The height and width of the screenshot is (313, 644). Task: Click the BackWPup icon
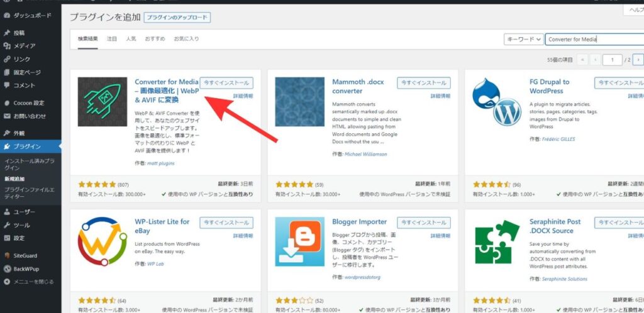tap(6, 269)
